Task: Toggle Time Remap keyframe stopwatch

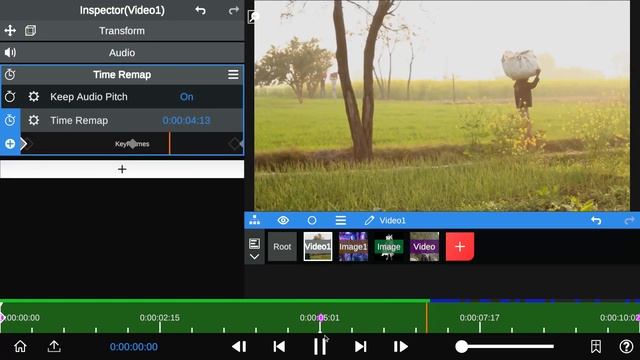Action: 10,120
